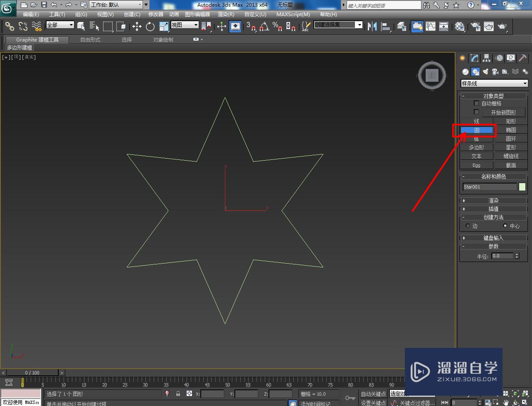Click the 半径 spinner arrows
The height and width of the screenshot is (406, 532).
click(517, 256)
